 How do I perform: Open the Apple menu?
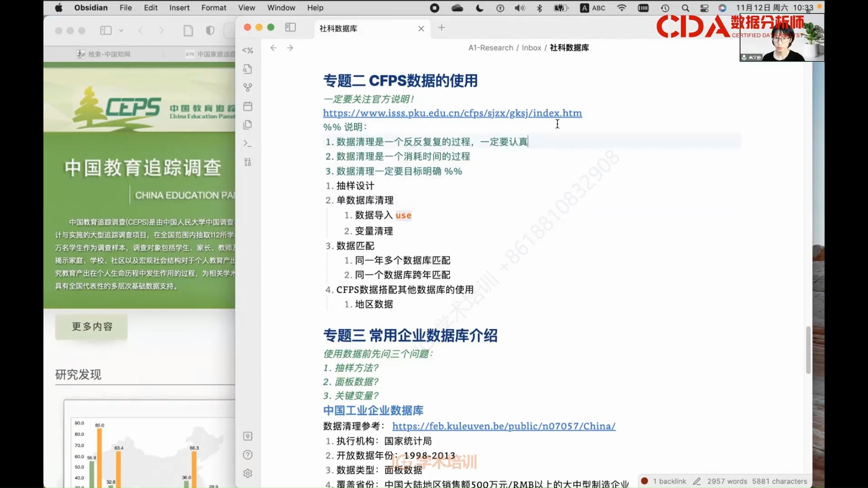pos(59,8)
